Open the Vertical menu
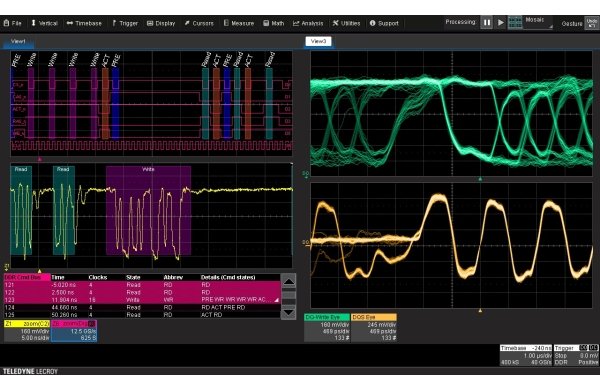This screenshot has height=390, width=600. click(44, 23)
